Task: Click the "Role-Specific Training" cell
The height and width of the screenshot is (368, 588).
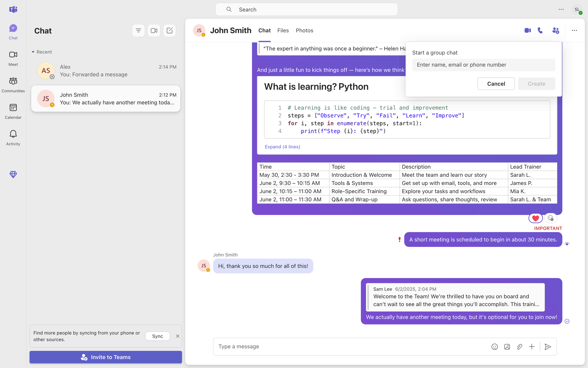Action: coord(364,191)
